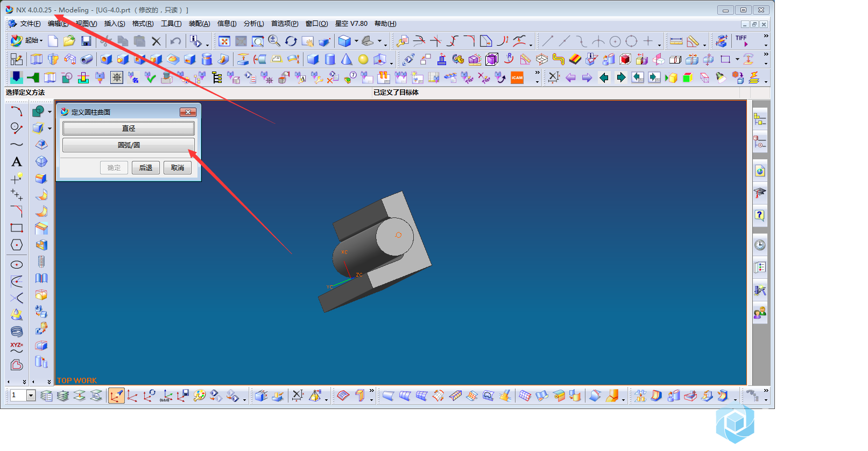Image resolution: width=868 pixels, height=451 pixels.
Task: Expand the overflow chevron after the ICAM icon
Action: (537, 73)
